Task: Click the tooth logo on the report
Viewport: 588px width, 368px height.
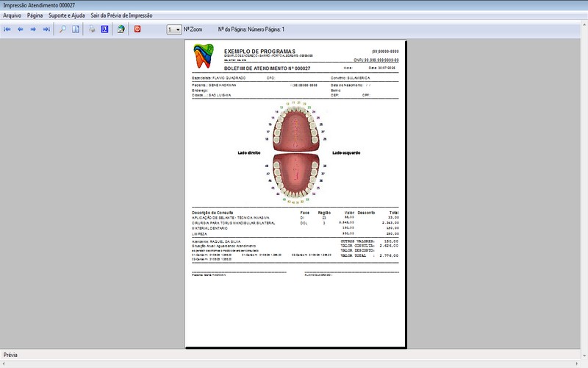Action: [202, 54]
